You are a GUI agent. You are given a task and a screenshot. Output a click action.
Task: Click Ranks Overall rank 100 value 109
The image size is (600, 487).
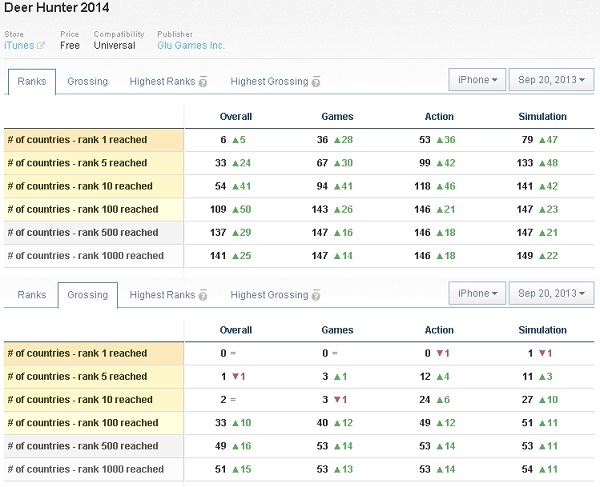coord(218,209)
